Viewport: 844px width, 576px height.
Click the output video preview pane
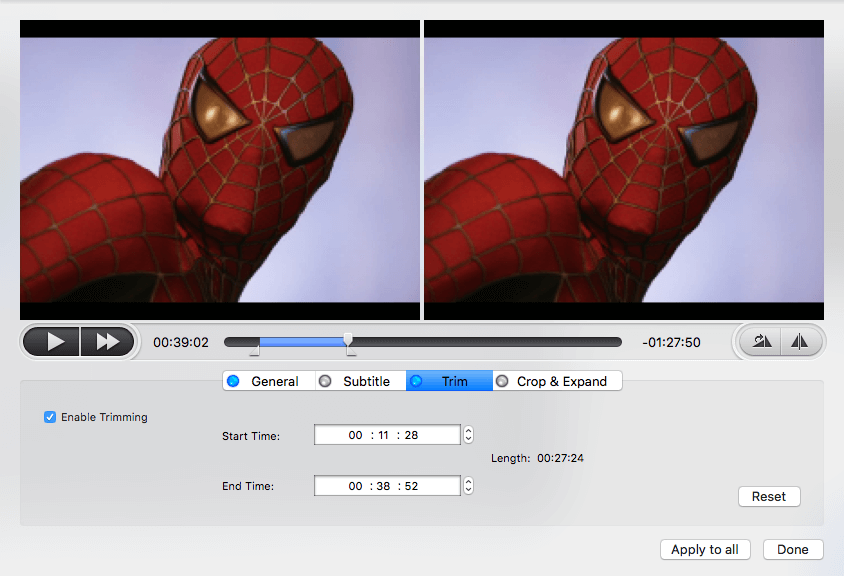(x=624, y=170)
